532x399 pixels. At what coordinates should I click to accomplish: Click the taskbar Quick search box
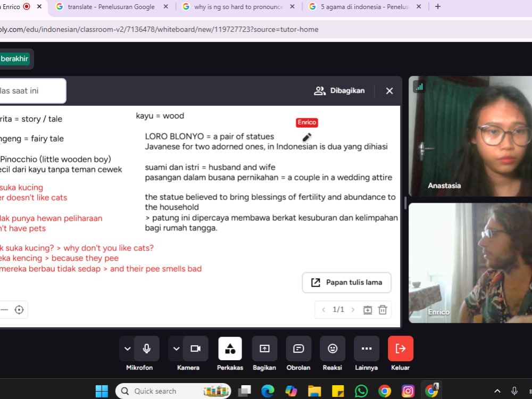pos(173,391)
